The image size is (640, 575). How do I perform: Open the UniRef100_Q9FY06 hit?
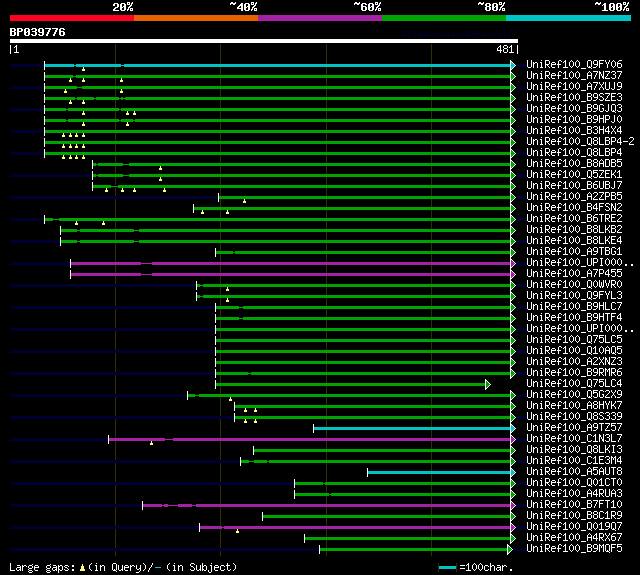[x=574, y=64]
